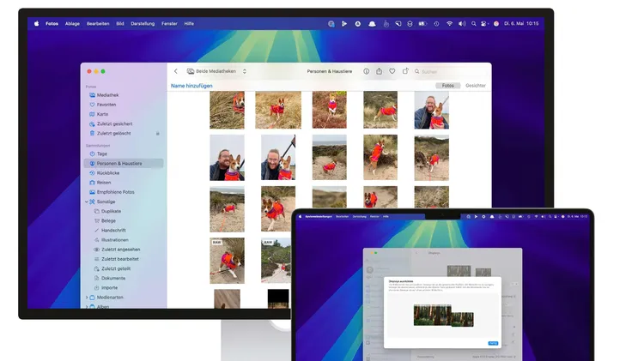Mark as favorite with the toolbar heart icon

click(392, 71)
